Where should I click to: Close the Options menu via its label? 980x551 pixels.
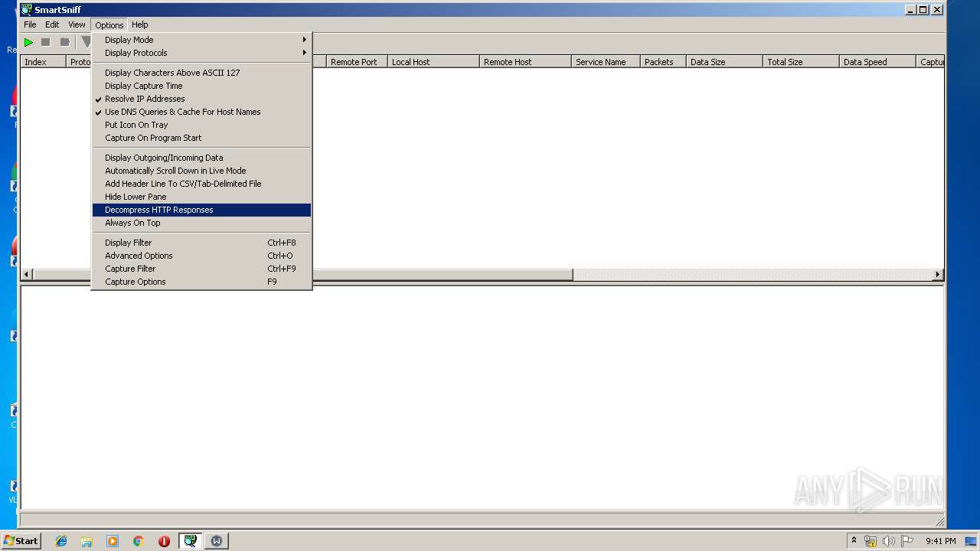109,25
